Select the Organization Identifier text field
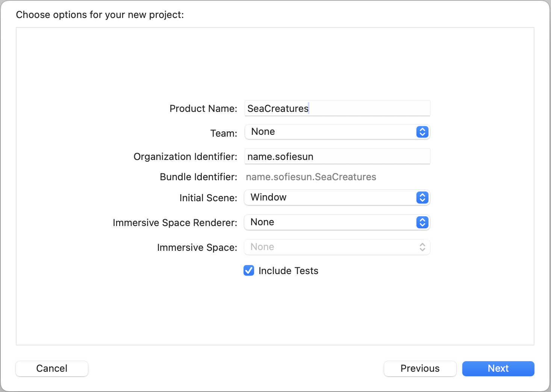The width and height of the screenshot is (551, 392). pyautogui.click(x=337, y=156)
